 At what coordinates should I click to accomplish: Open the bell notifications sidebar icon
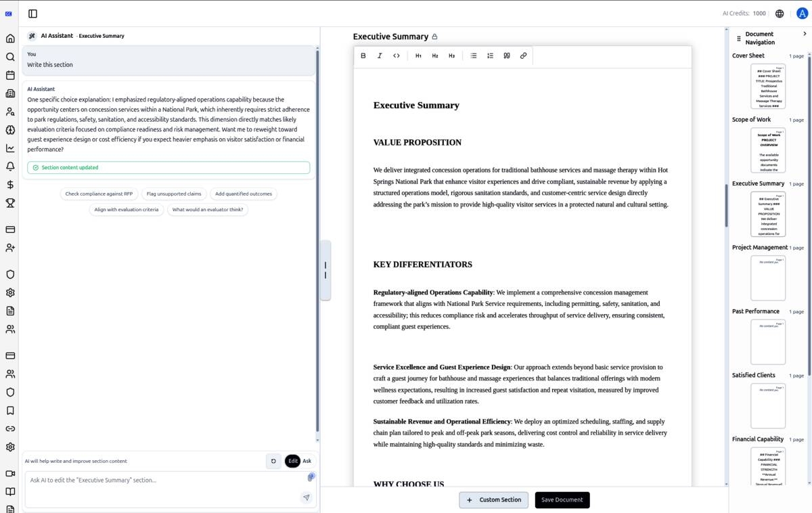(x=10, y=166)
